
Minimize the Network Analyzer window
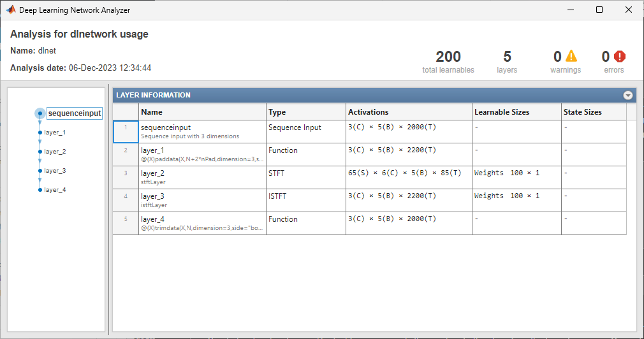point(571,10)
